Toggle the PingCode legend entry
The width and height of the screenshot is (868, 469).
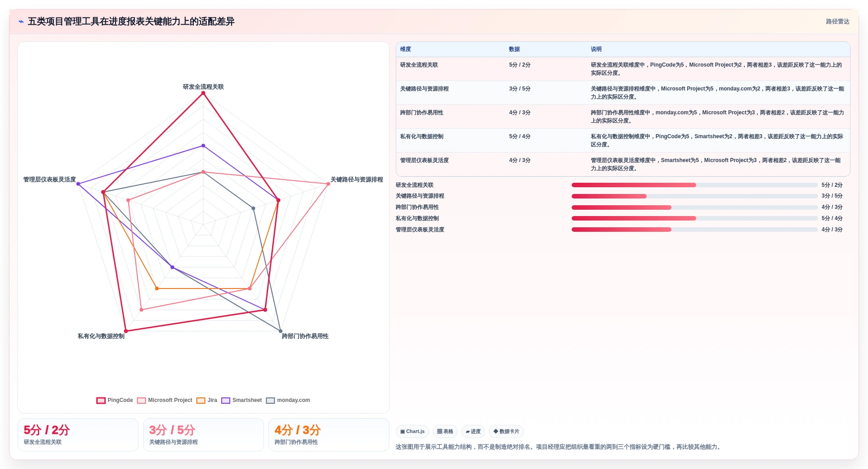coord(115,400)
